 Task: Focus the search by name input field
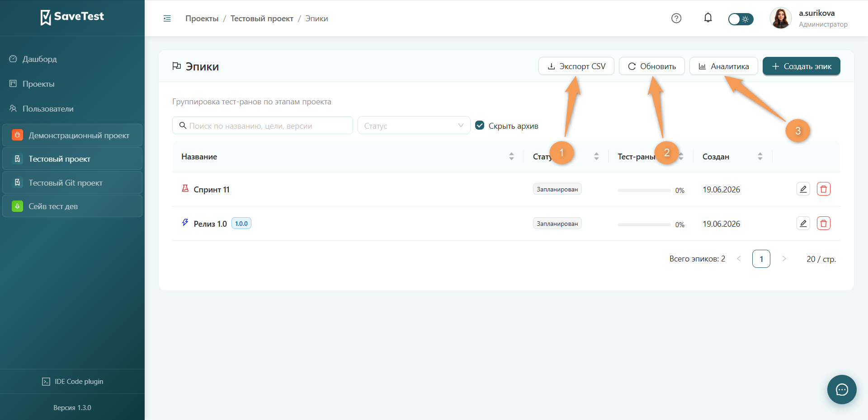[x=262, y=126]
